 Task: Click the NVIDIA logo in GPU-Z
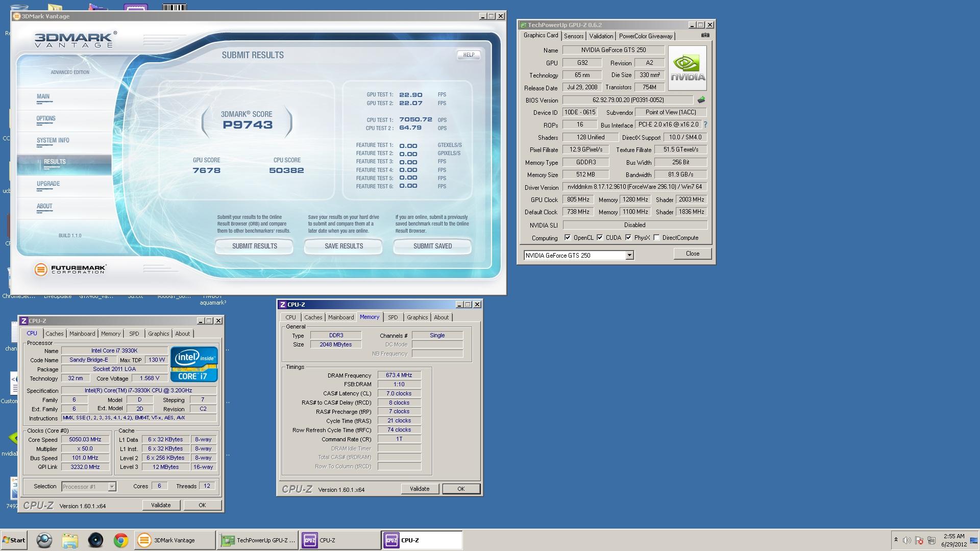click(688, 68)
